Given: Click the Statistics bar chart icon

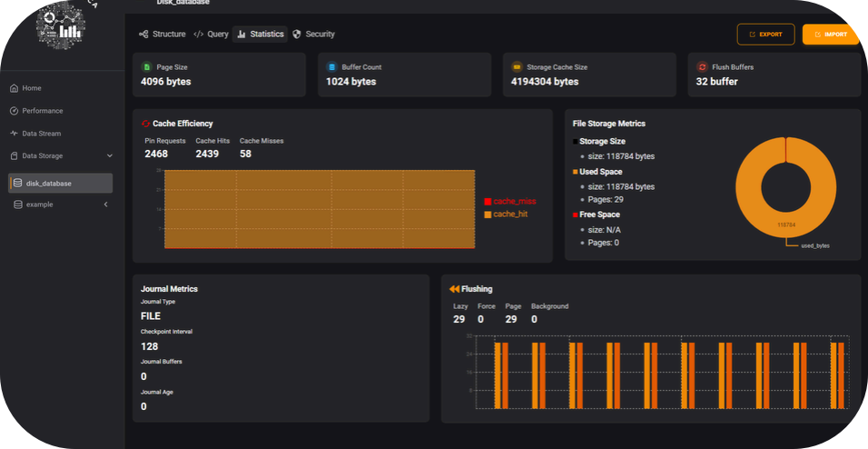Looking at the screenshot, I should tap(242, 35).
